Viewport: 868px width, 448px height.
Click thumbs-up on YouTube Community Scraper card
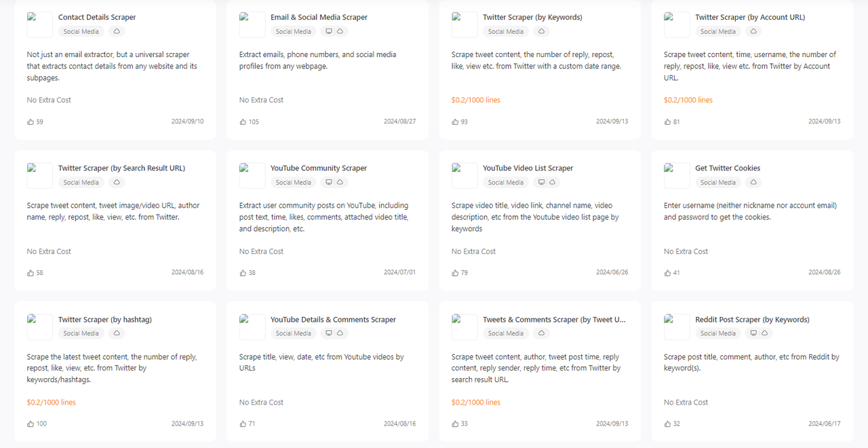pyautogui.click(x=243, y=273)
